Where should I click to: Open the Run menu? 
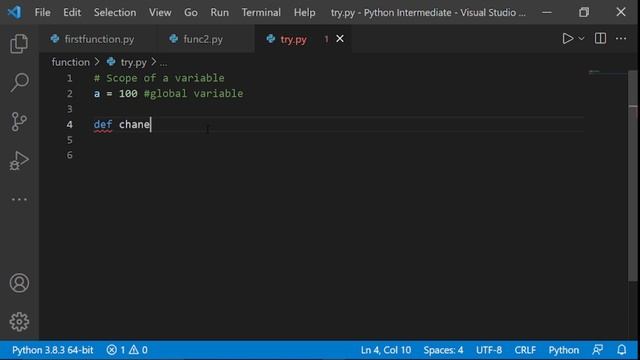tap(220, 13)
